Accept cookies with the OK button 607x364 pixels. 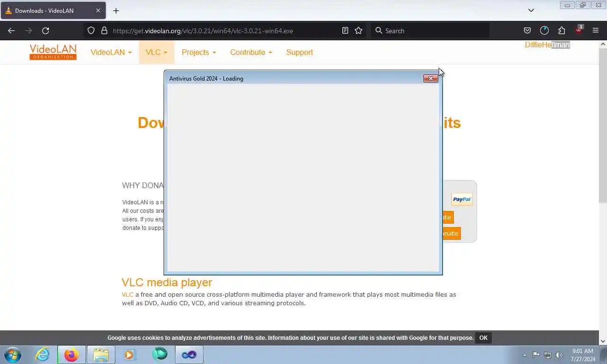(483, 338)
